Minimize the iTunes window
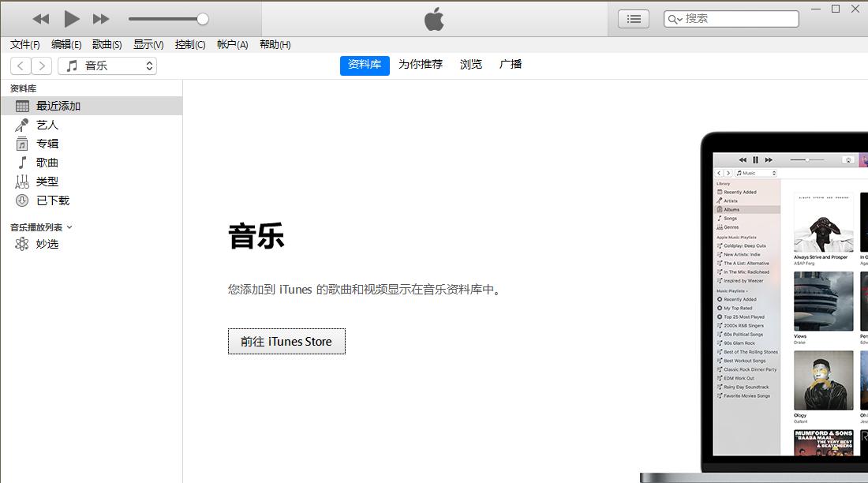The image size is (868, 483). click(x=815, y=9)
